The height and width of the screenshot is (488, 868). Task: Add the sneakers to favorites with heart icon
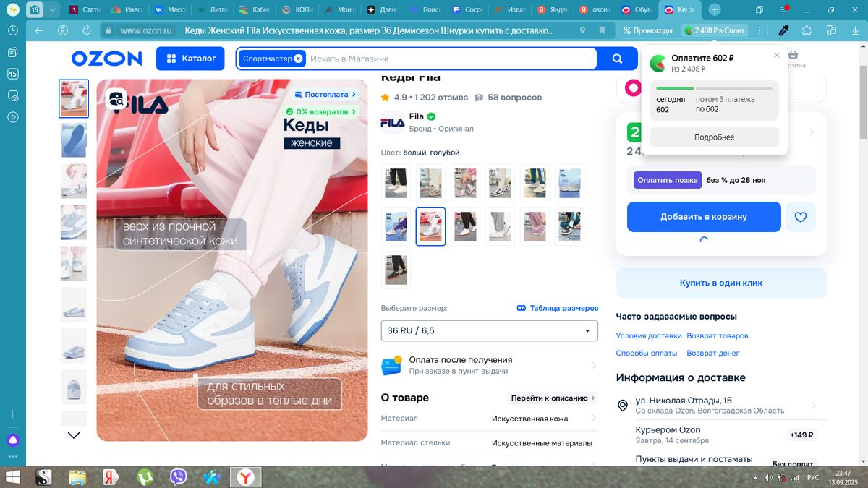point(801,216)
